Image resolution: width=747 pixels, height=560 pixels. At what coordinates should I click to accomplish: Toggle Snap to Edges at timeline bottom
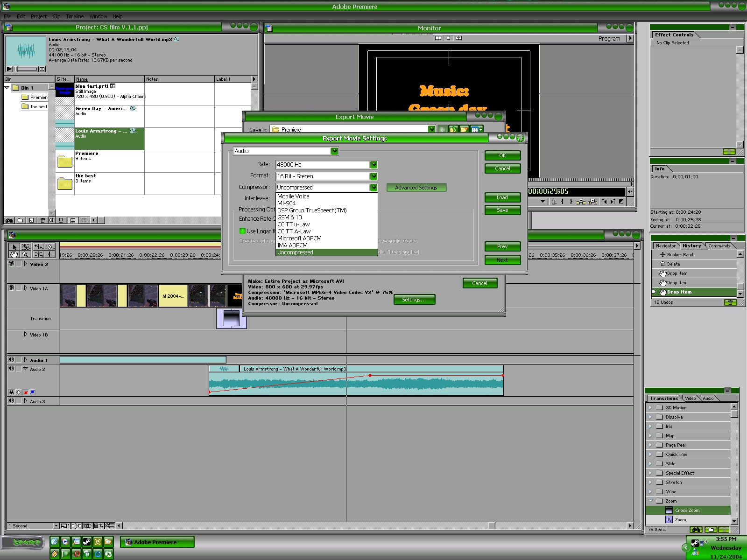[x=77, y=526]
